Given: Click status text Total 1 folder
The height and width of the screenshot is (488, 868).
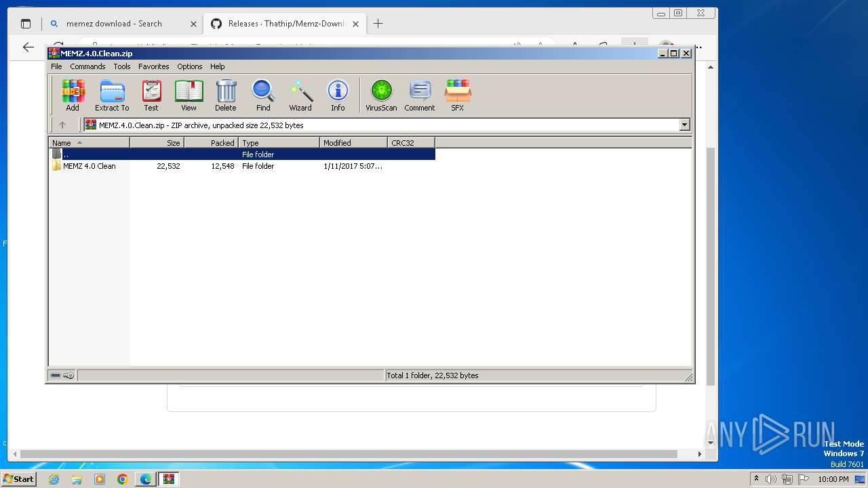Looking at the screenshot, I should pos(433,375).
